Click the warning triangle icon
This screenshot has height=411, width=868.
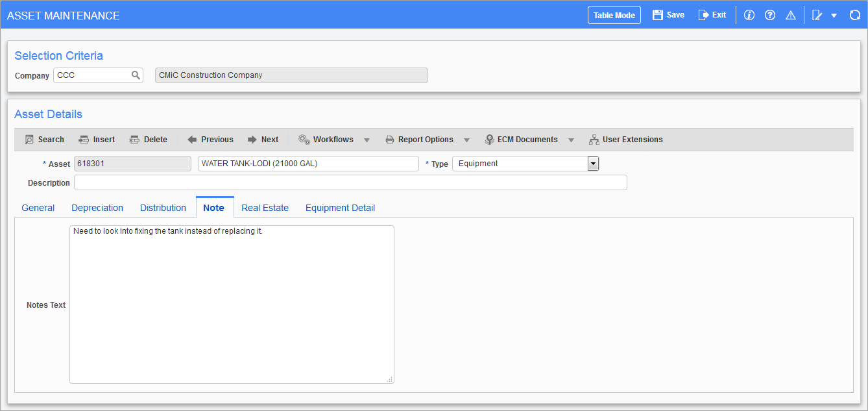pyautogui.click(x=791, y=15)
